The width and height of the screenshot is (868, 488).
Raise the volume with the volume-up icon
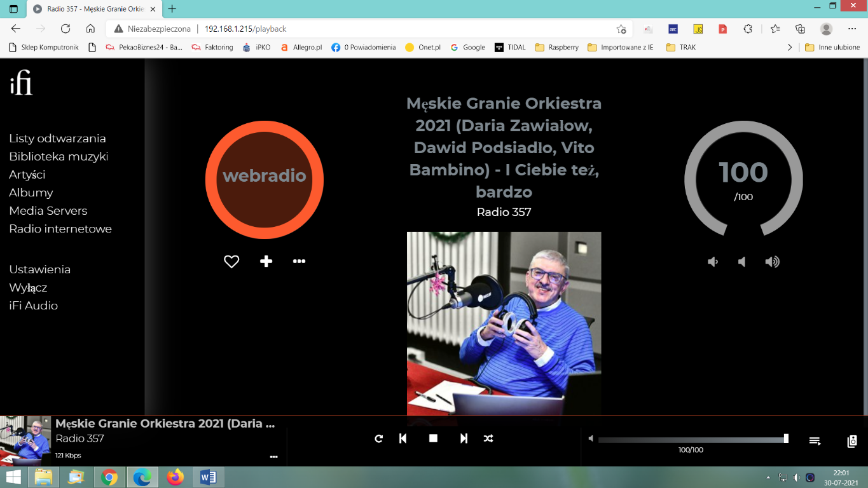click(772, 262)
